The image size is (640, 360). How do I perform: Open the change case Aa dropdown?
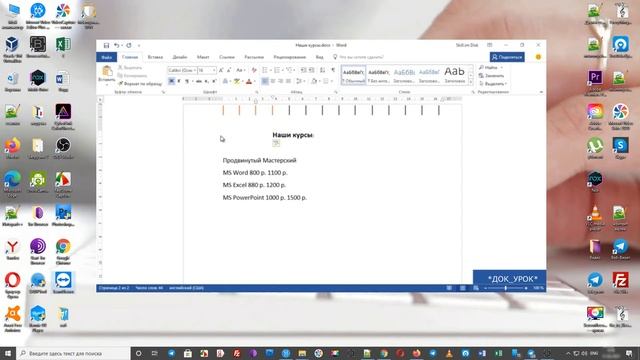(x=240, y=70)
